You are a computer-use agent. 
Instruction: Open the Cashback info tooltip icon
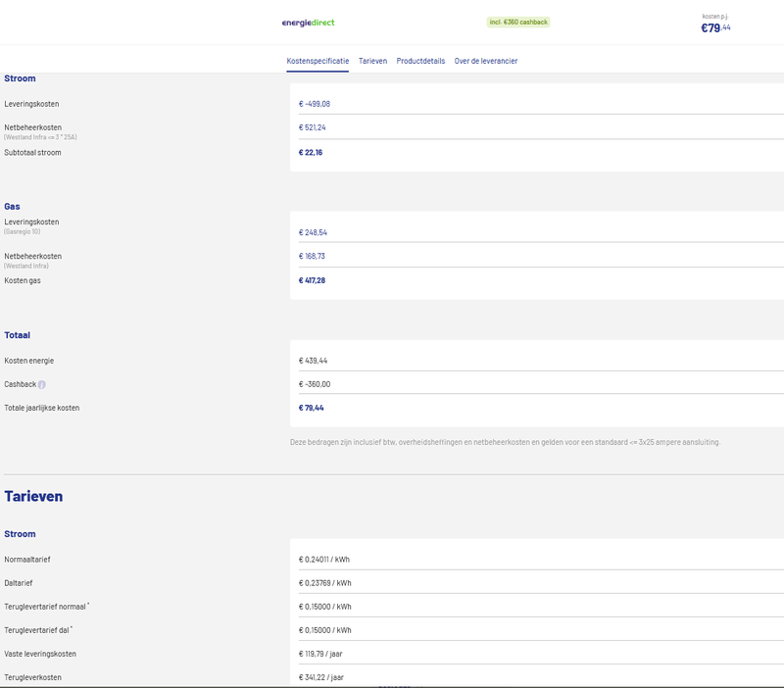(43, 383)
